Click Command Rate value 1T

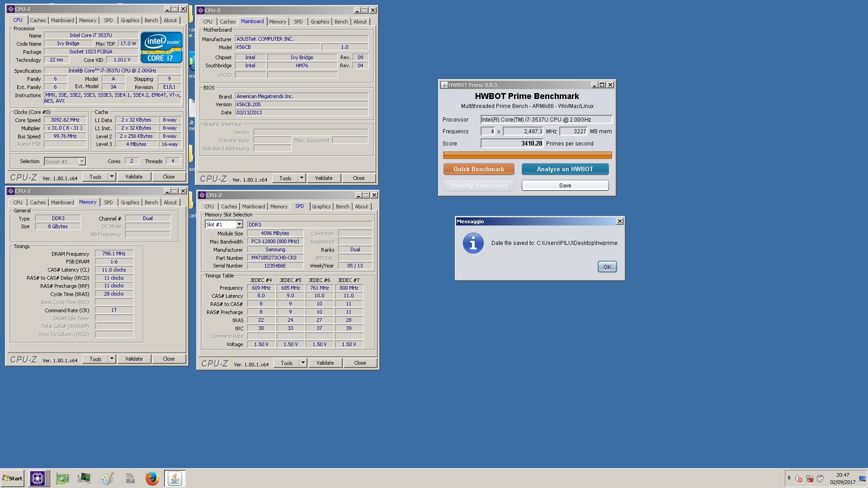click(x=114, y=310)
